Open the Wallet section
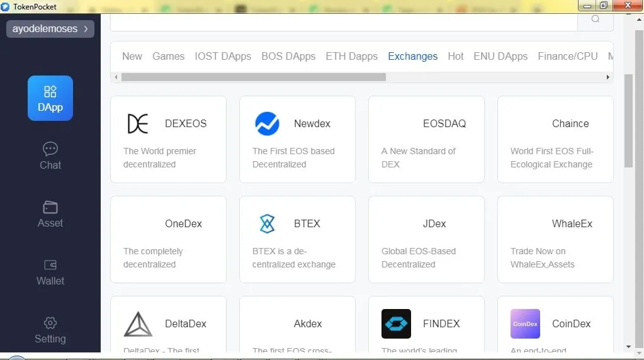This screenshot has width=644, height=360. (50, 272)
